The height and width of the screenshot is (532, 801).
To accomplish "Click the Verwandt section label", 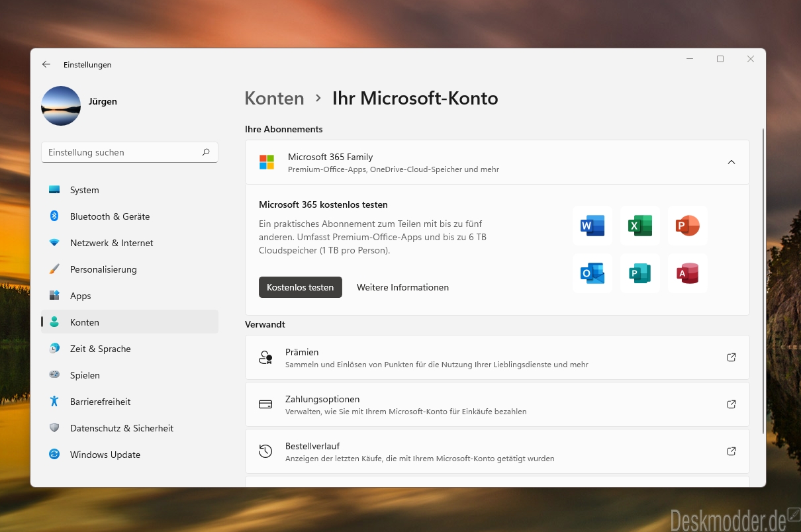I will coord(265,324).
